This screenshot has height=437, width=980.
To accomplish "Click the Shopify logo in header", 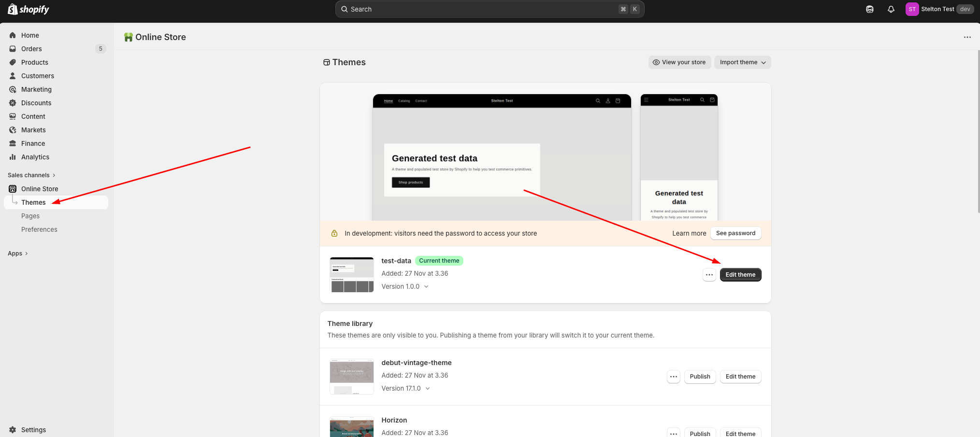I will (x=29, y=9).
